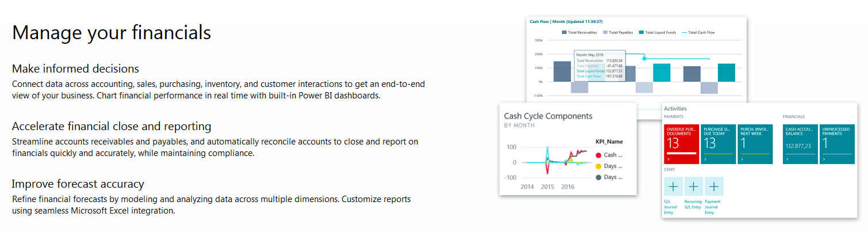
Task: Click the Improve forecast accuracy heading
Action: pyautogui.click(x=78, y=184)
